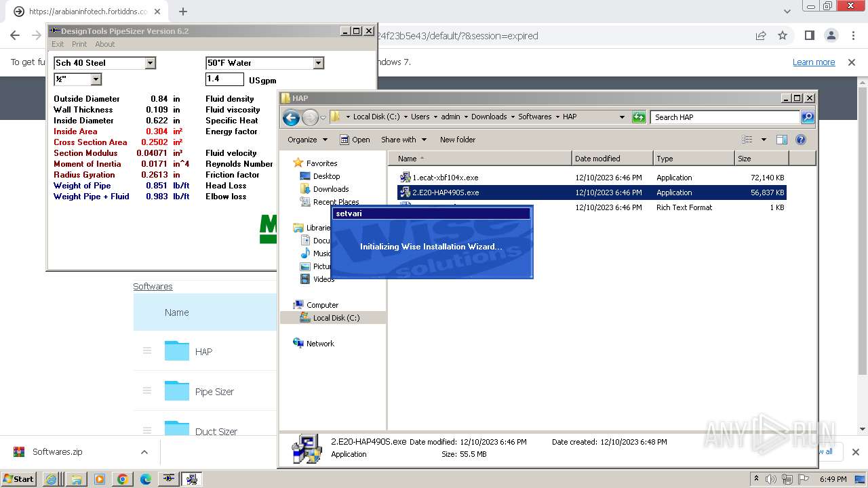Click the HAP folder icon on web page
Viewport: 868px width, 488px height.
pos(177,351)
